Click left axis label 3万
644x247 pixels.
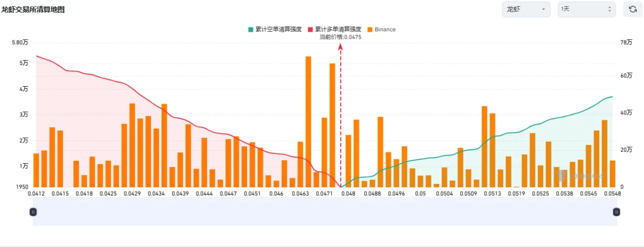point(24,114)
